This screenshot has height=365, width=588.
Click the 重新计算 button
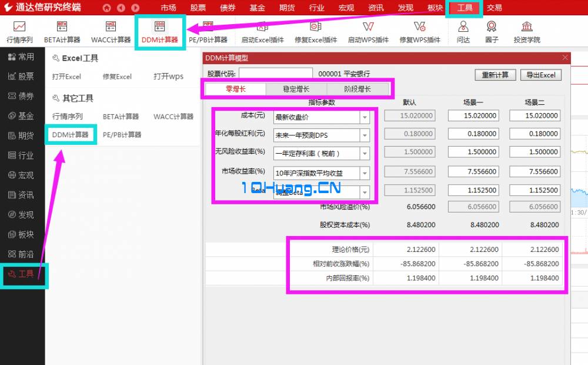click(495, 75)
